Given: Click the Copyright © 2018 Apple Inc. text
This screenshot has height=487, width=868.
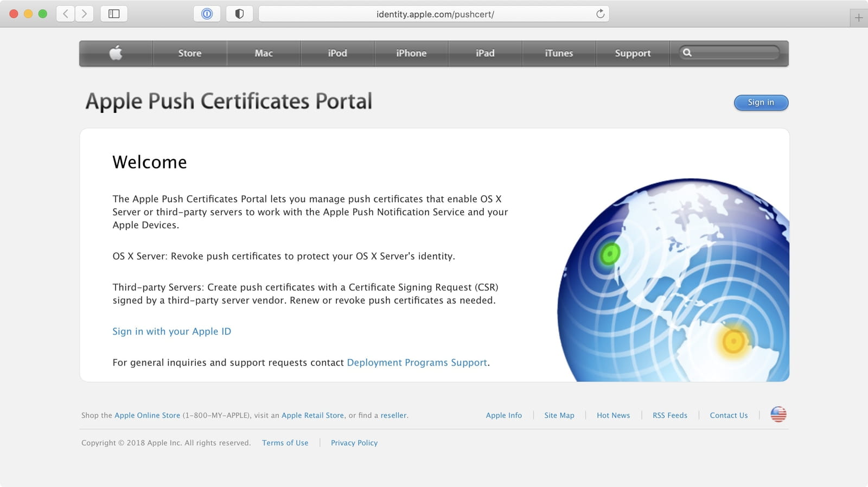Looking at the screenshot, I should [x=166, y=443].
